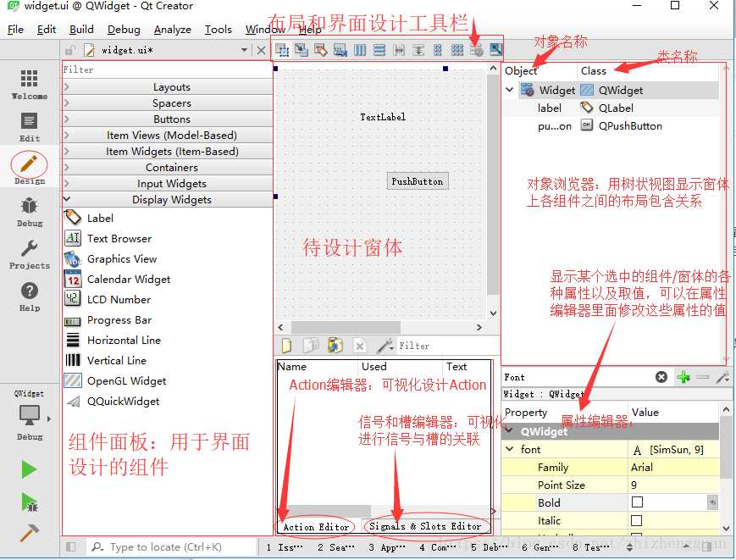Viewport: 736px width, 560px height.
Task: Click green plus to add dynamic property
Action: [683, 377]
